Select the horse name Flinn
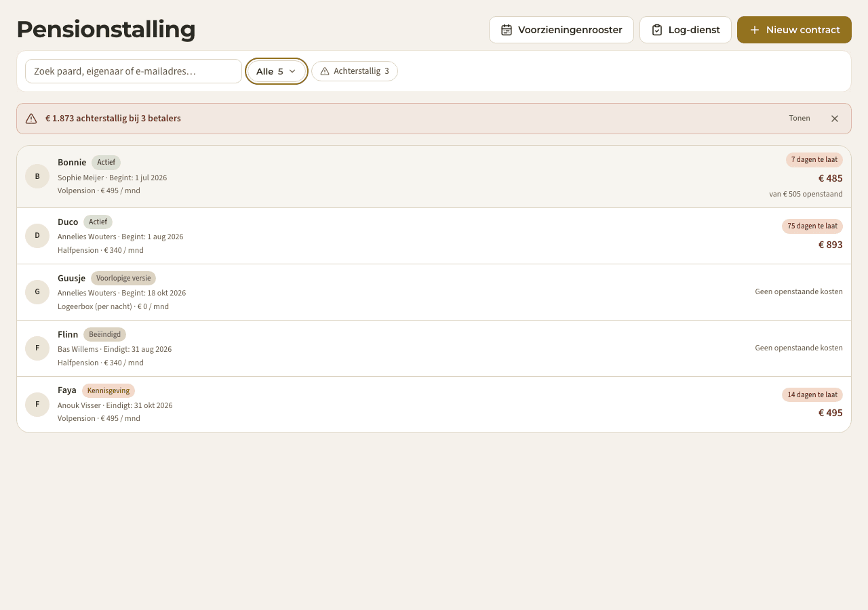The width and height of the screenshot is (868, 610). pyautogui.click(x=68, y=334)
